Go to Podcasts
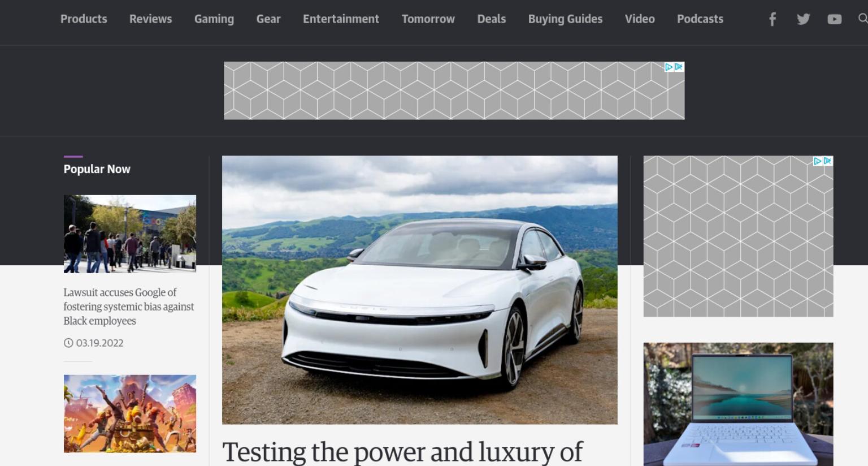868x466 pixels. [700, 19]
